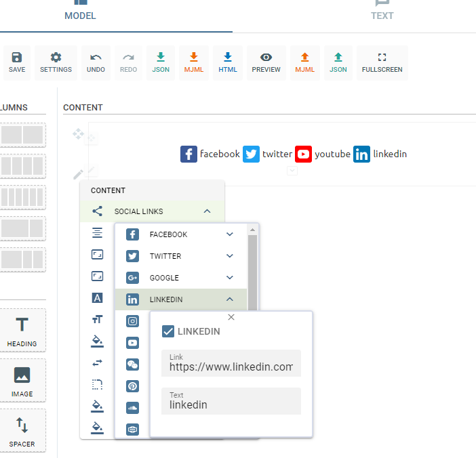Click the third color fill bucket icon
The width and height of the screenshot is (476, 458).
click(x=97, y=428)
